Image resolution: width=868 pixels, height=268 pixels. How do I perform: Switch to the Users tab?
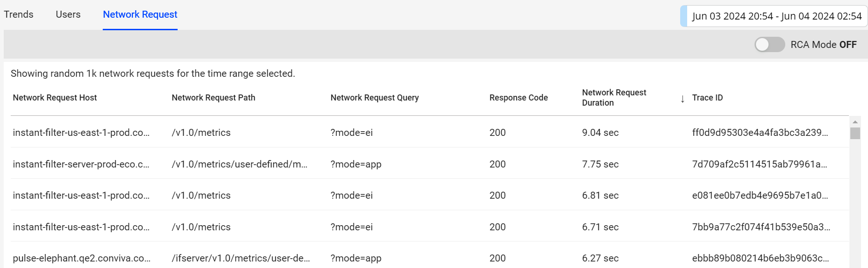[x=68, y=14]
